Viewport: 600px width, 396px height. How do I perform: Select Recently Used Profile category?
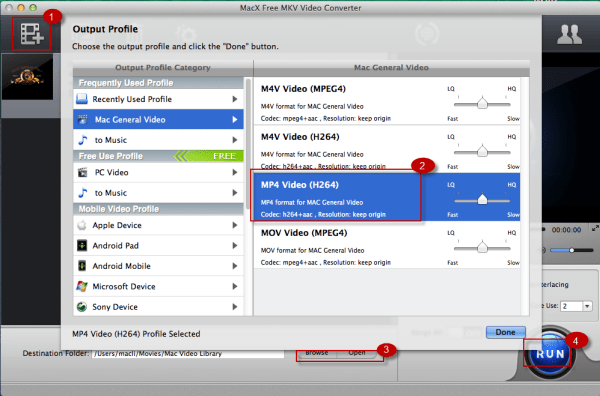tap(158, 99)
